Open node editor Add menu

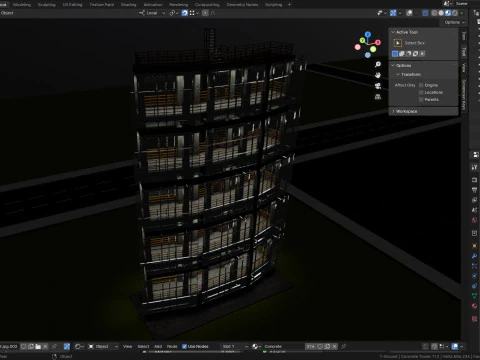tap(158, 347)
